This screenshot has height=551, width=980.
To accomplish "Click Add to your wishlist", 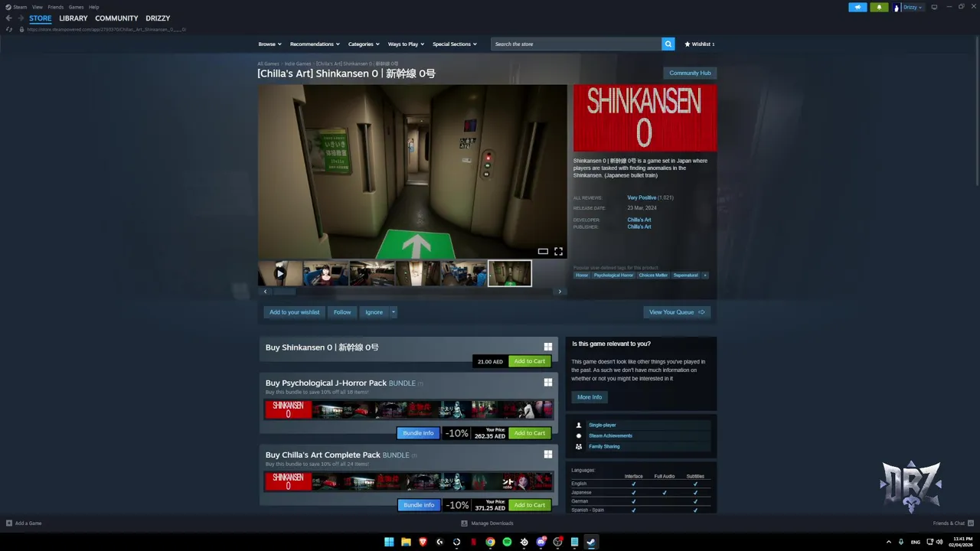I will coord(294,312).
